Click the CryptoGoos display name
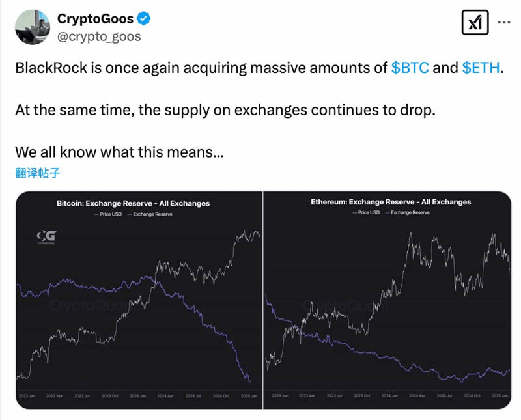This screenshot has height=420, width=521. click(95, 19)
